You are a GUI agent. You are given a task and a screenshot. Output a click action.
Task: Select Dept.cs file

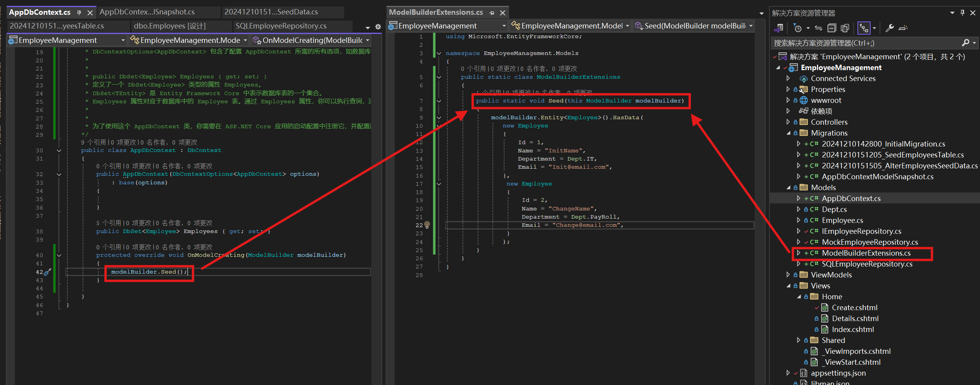pos(834,209)
